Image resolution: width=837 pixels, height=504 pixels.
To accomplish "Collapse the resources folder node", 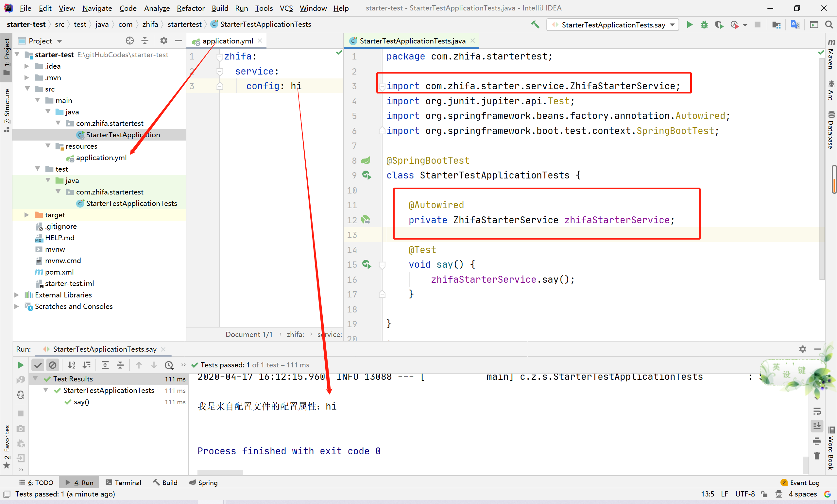I will (x=48, y=146).
